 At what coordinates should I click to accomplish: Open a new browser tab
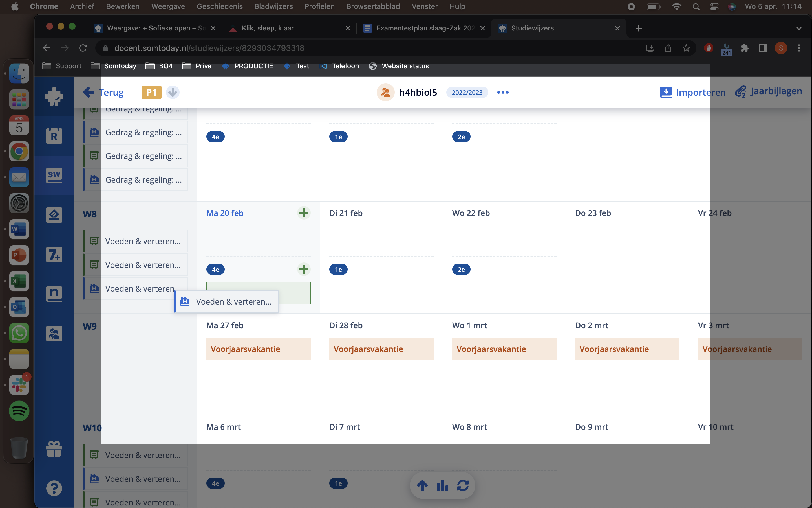[x=639, y=28]
